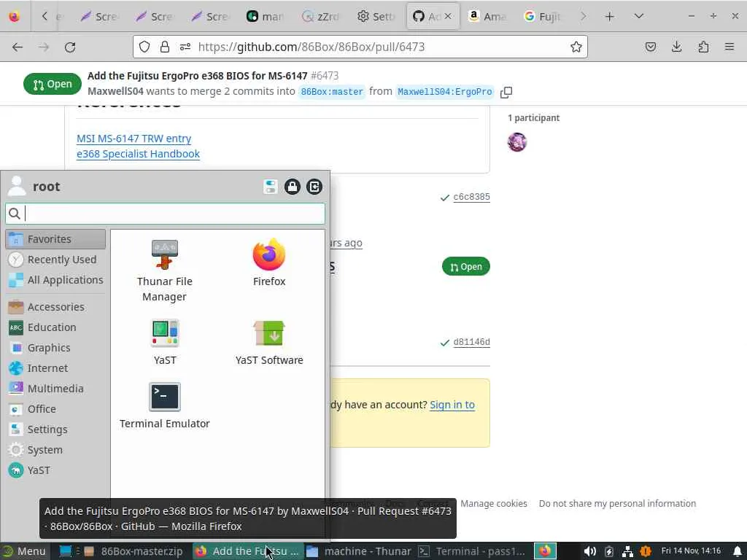Open the Internet category

pos(55,368)
